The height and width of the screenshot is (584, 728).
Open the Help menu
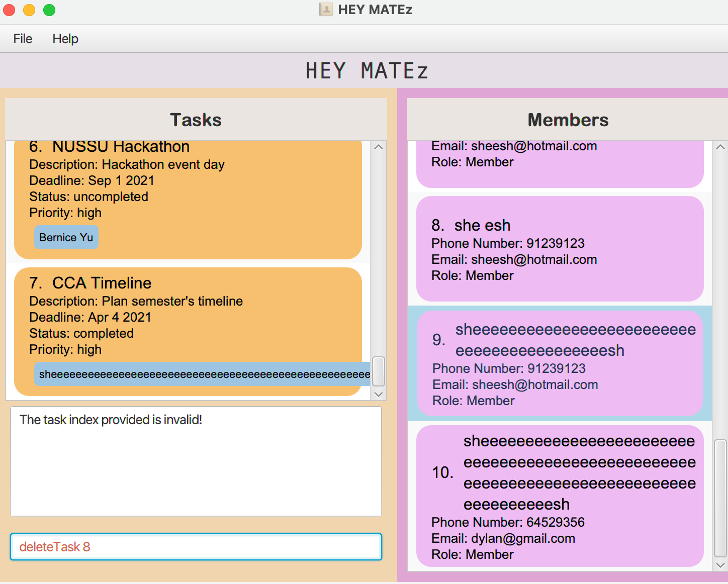click(65, 39)
